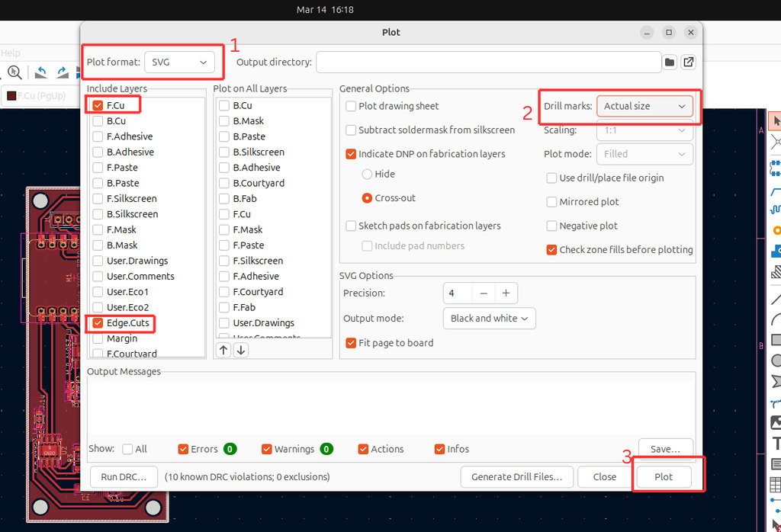The width and height of the screenshot is (781, 532).
Task: Toggle the Show All messages checkbox
Action: (127, 449)
